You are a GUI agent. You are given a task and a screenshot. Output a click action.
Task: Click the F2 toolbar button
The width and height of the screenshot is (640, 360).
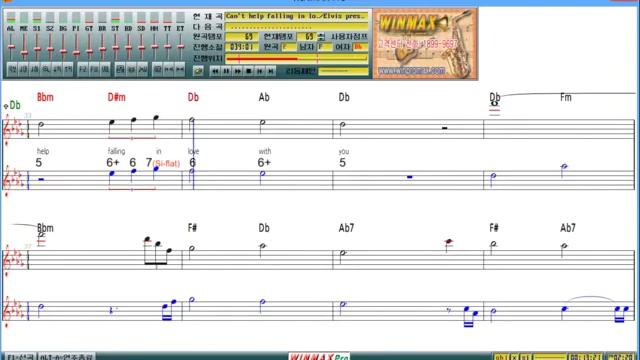83,70
